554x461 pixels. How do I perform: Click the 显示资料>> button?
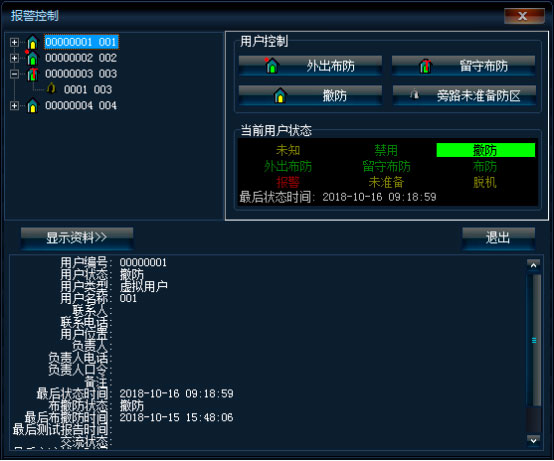click(77, 238)
